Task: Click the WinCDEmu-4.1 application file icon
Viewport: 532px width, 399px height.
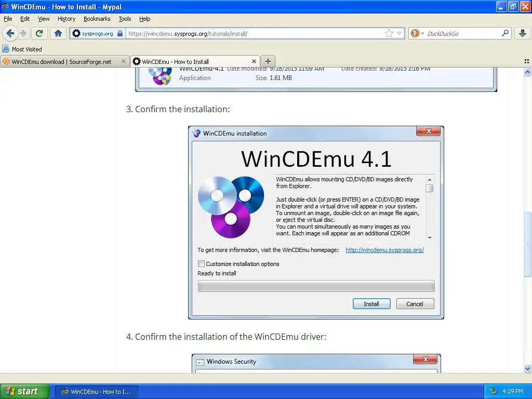Action: [x=160, y=76]
